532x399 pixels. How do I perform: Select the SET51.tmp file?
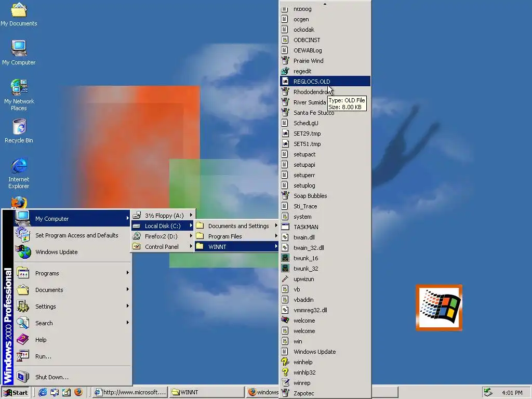click(x=325, y=144)
